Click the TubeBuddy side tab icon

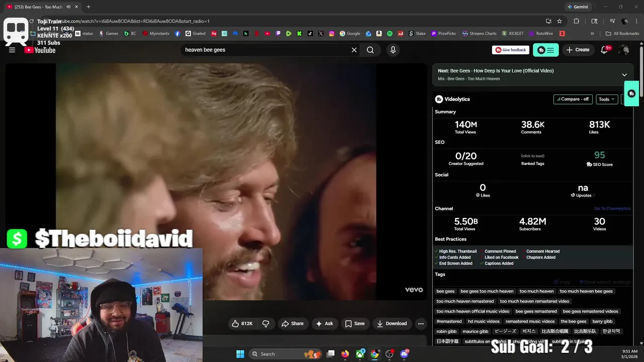[631, 94]
